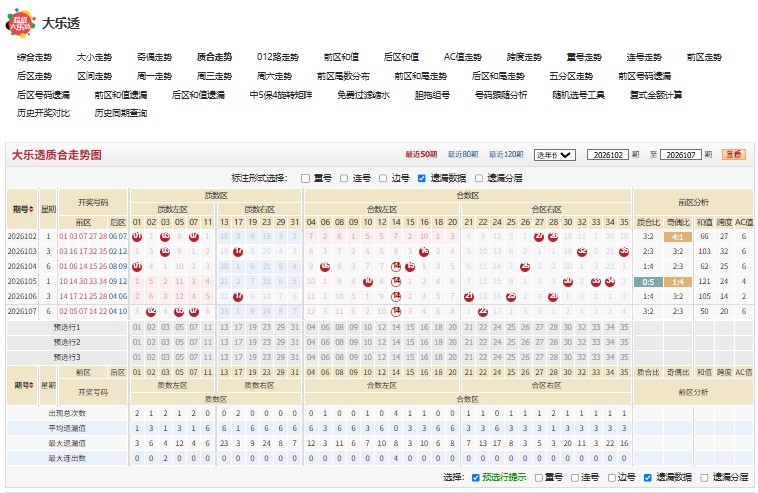Click red ball 01 in row 2026102

coord(137,237)
